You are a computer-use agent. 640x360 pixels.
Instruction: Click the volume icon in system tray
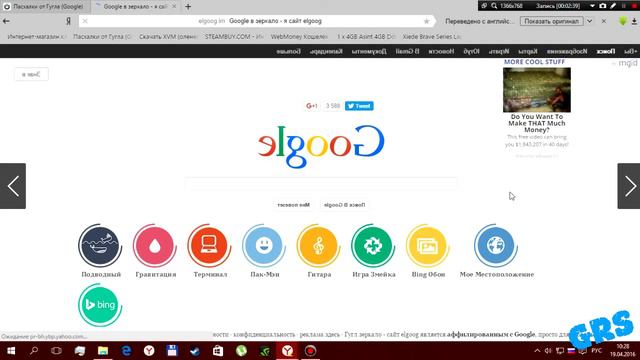(x=548, y=351)
